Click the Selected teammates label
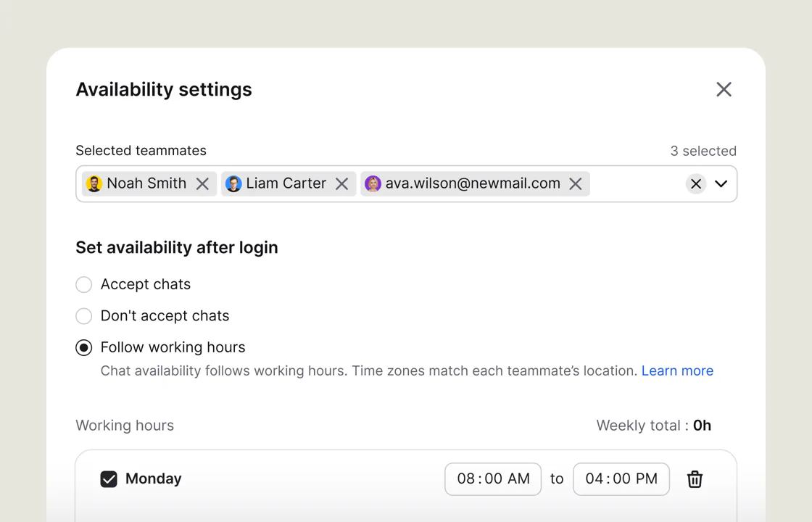The height and width of the screenshot is (522, 812). (x=141, y=150)
